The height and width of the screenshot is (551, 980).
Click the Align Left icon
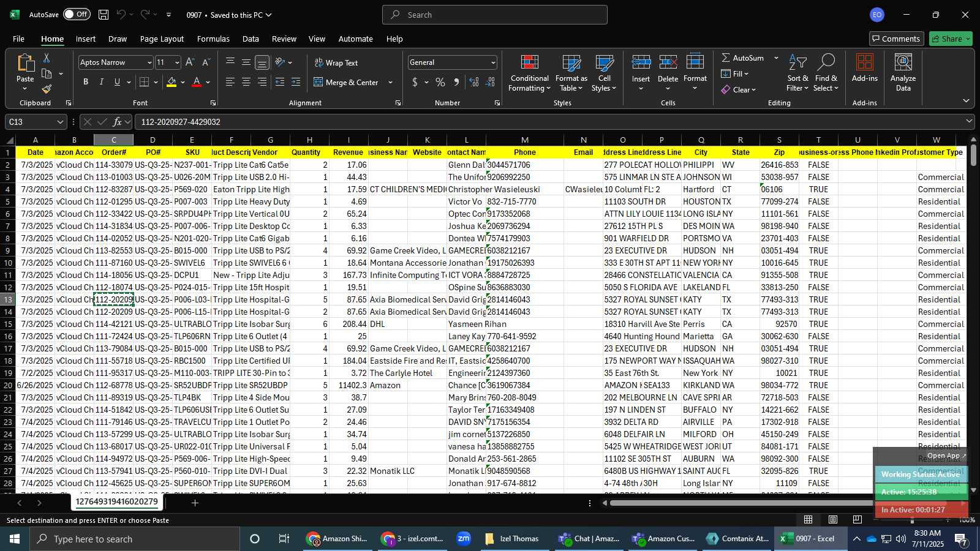click(230, 82)
